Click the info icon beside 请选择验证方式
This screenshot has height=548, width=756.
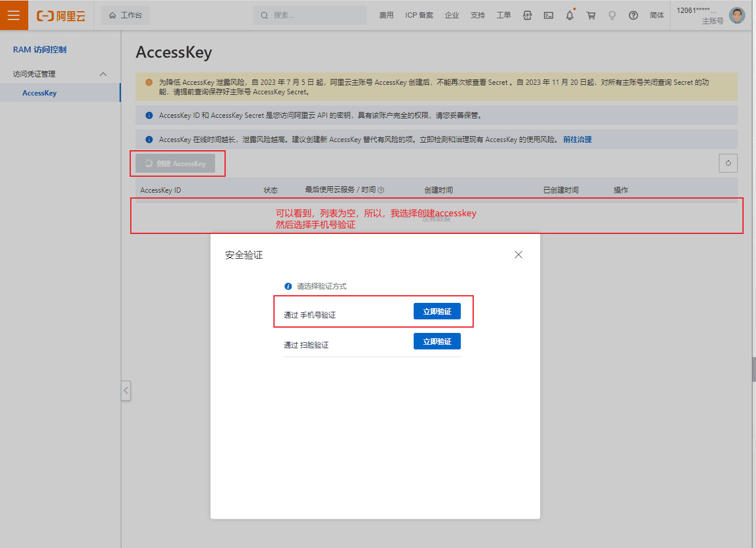pos(288,286)
